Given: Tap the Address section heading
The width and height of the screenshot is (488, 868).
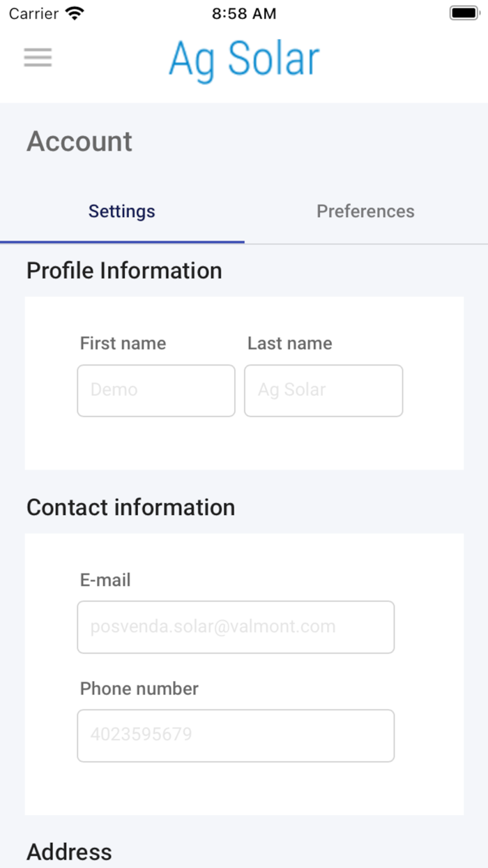Looking at the screenshot, I should (69, 852).
